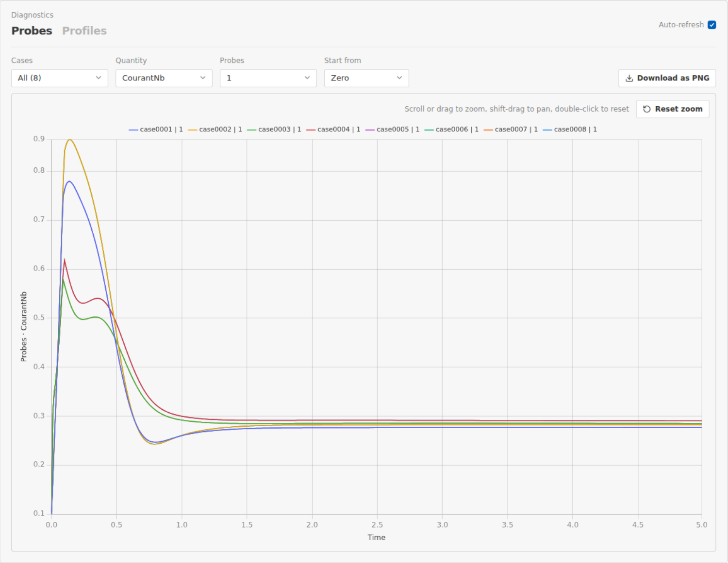Click the Time x-axis label
The width and height of the screenshot is (728, 563).
coord(377,537)
